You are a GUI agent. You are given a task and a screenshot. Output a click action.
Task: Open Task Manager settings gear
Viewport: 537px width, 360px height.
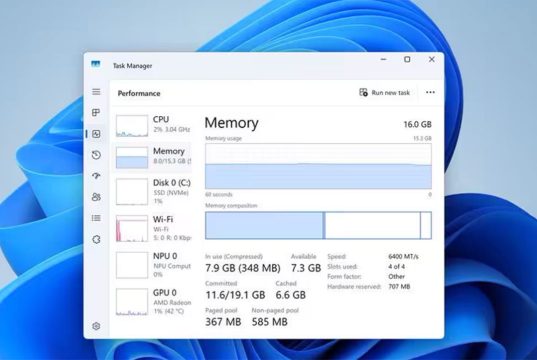[x=96, y=326]
